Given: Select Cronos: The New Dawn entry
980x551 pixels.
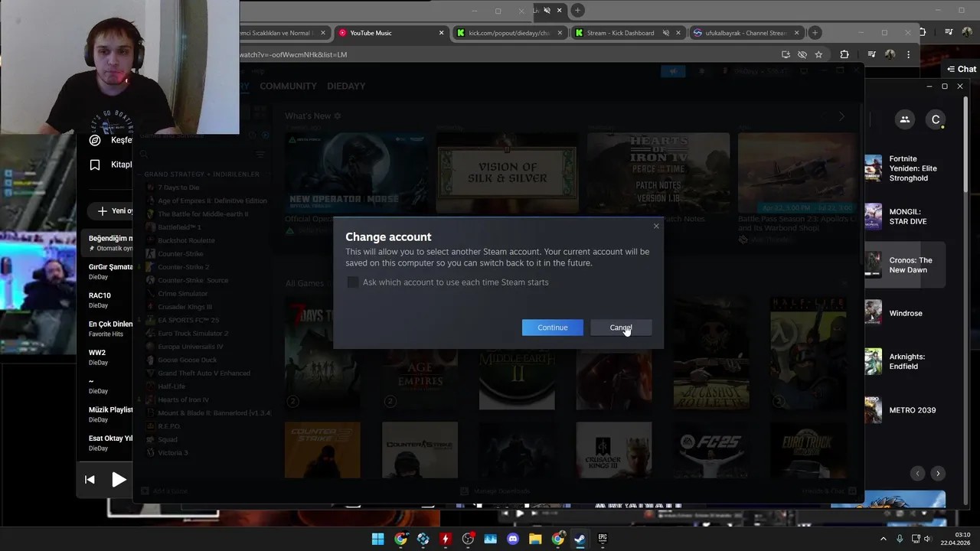Looking at the screenshot, I should point(905,265).
